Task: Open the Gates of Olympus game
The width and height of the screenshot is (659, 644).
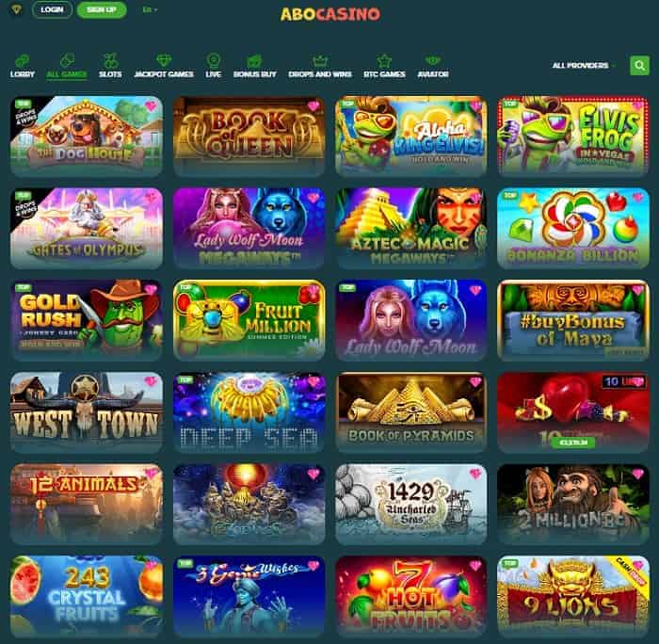Action: [x=87, y=228]
